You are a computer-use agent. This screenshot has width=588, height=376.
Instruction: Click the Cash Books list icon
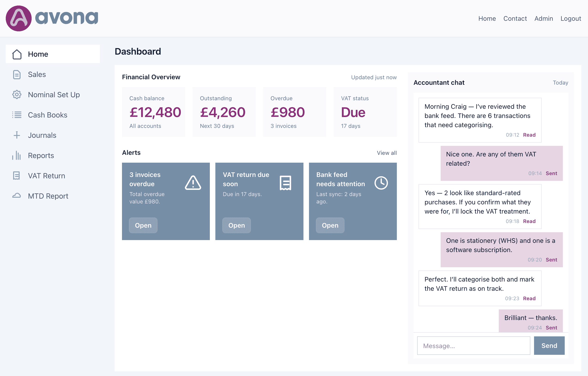click(17, 115)
